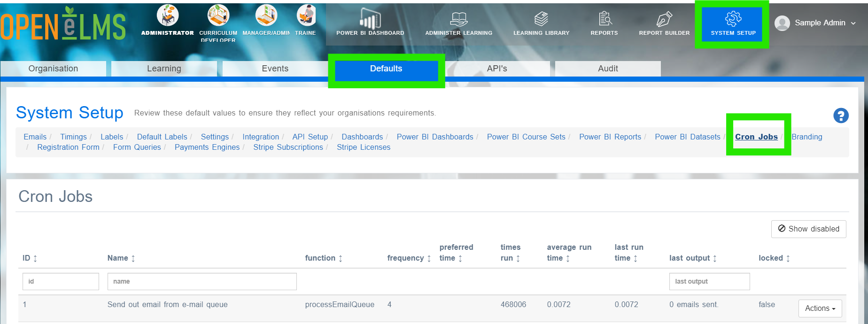The image size is (868, 324).
Task: Open the Power BI Dashboard icon
Action: pos(370,19)
